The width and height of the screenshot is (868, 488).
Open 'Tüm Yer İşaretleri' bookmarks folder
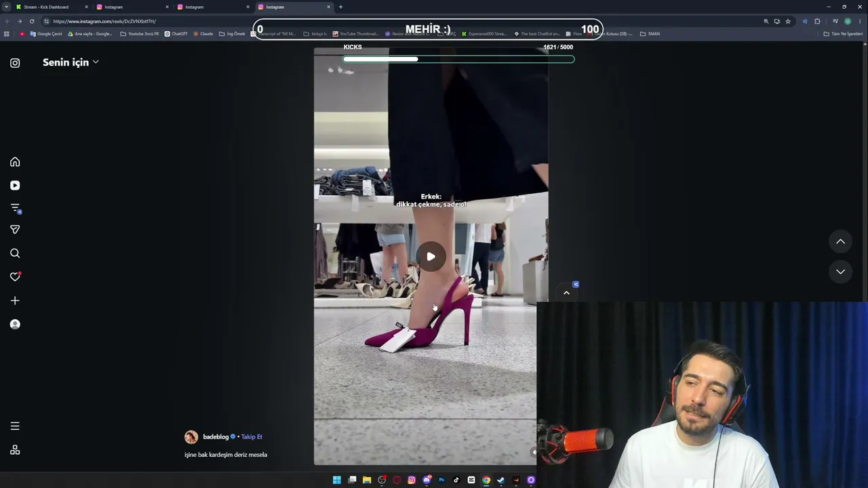[x=843, y=34]
